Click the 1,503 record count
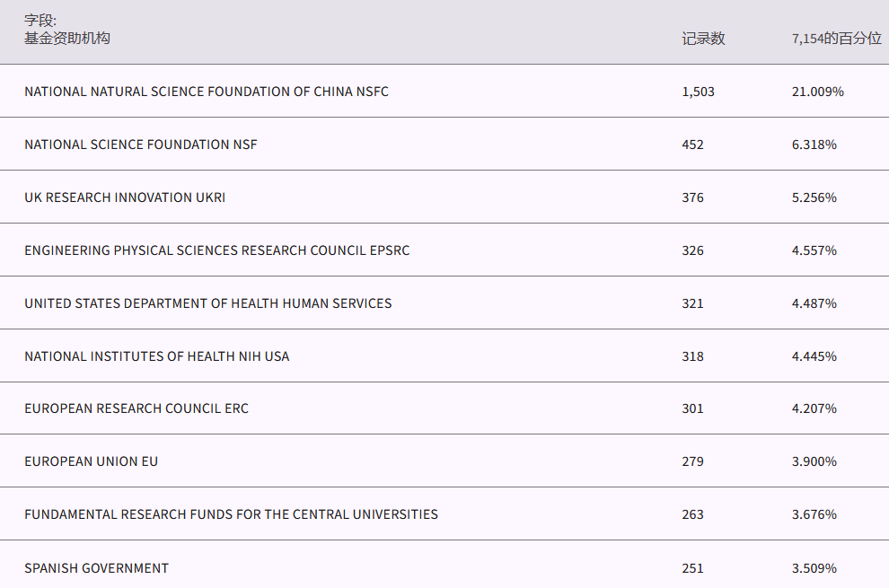Screen dimensions: 889x588 [x=698, y=92]
